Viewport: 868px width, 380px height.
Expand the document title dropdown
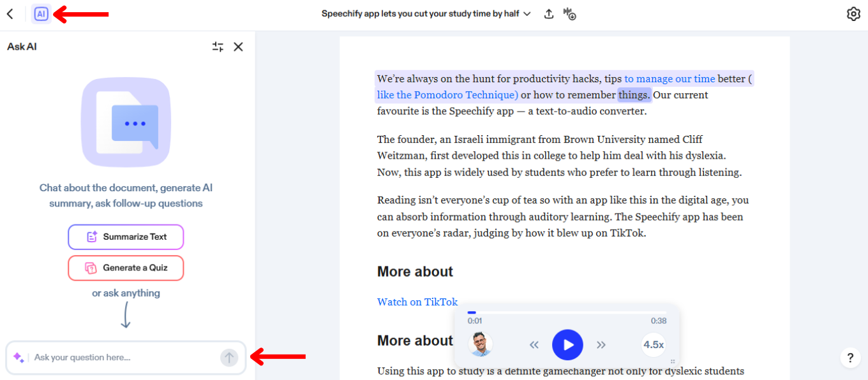pos(528,13)
